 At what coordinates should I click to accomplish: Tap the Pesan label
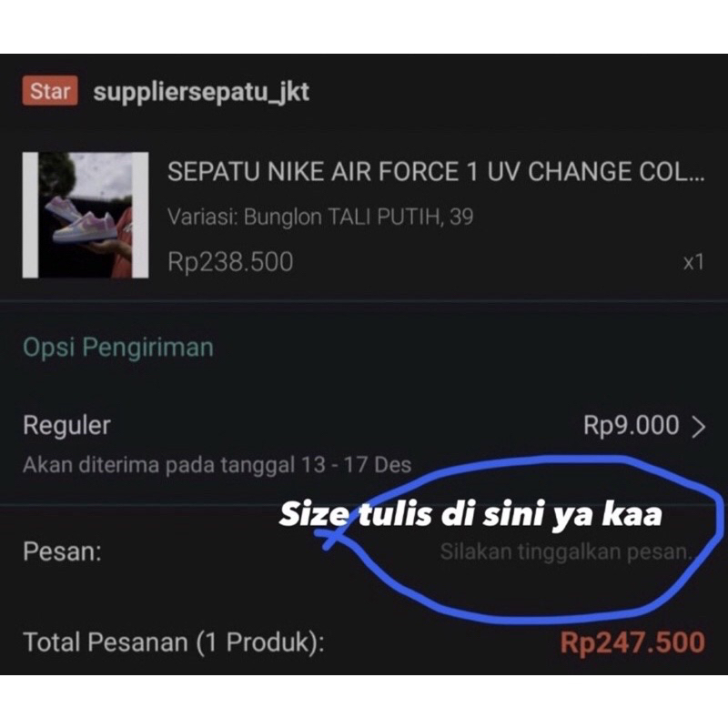coord(62,552)
